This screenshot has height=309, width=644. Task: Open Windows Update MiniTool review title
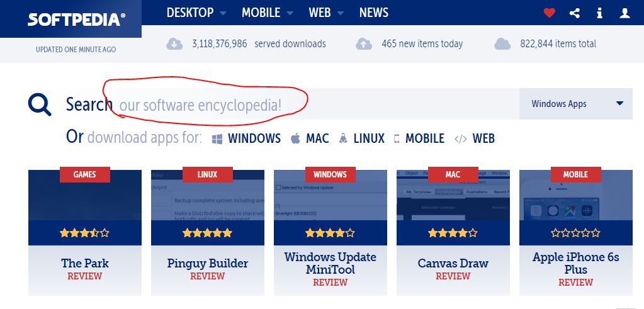pyautogui.click(x=330, y=263)
